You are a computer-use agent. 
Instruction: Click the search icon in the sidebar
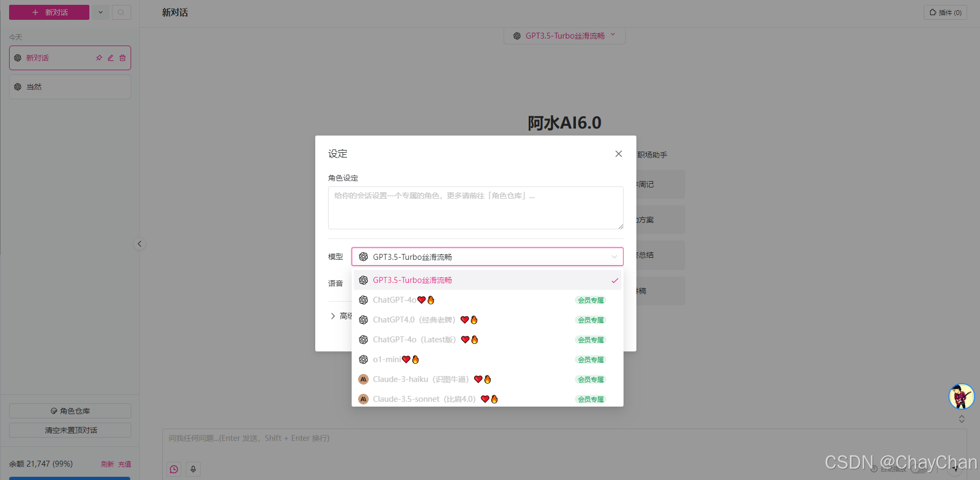click(121, 12)
